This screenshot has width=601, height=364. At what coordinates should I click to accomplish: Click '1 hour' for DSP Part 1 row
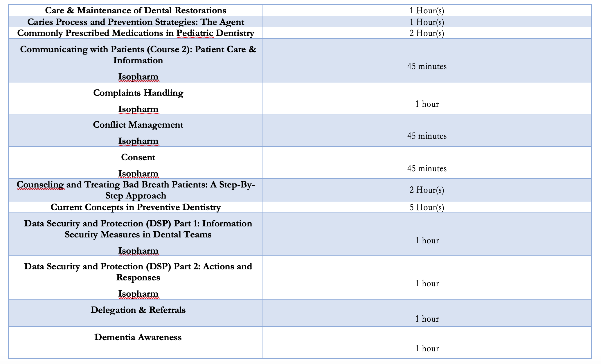point(427,241)
